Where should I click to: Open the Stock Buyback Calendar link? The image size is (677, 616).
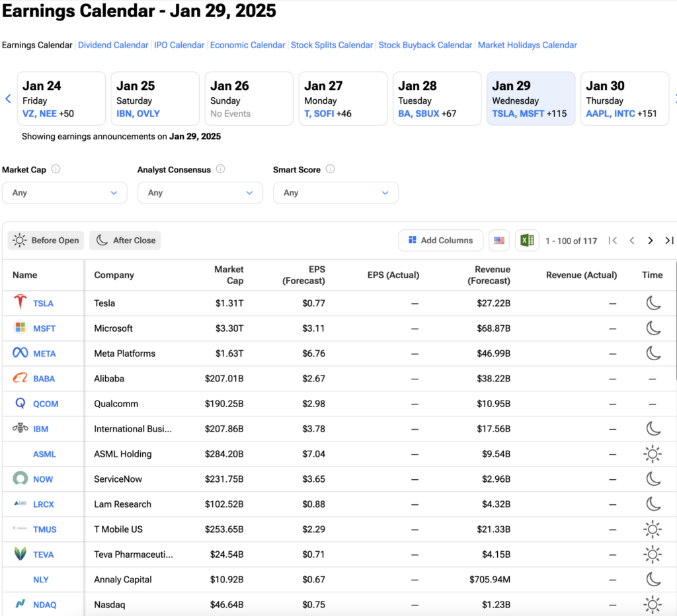click(425, 45)
